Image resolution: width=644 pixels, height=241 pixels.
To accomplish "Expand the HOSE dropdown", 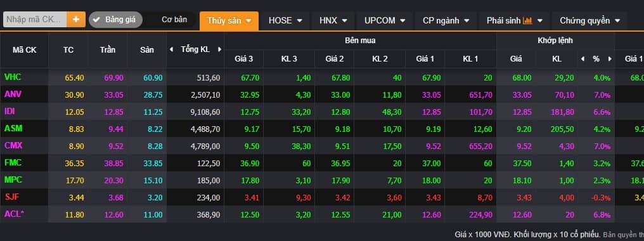I will pos(285,20).
